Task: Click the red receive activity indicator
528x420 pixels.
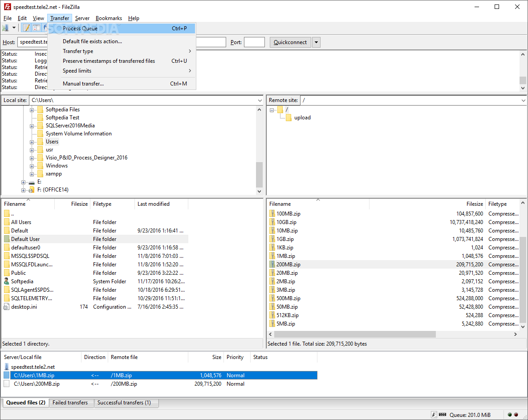Action: 516,415
